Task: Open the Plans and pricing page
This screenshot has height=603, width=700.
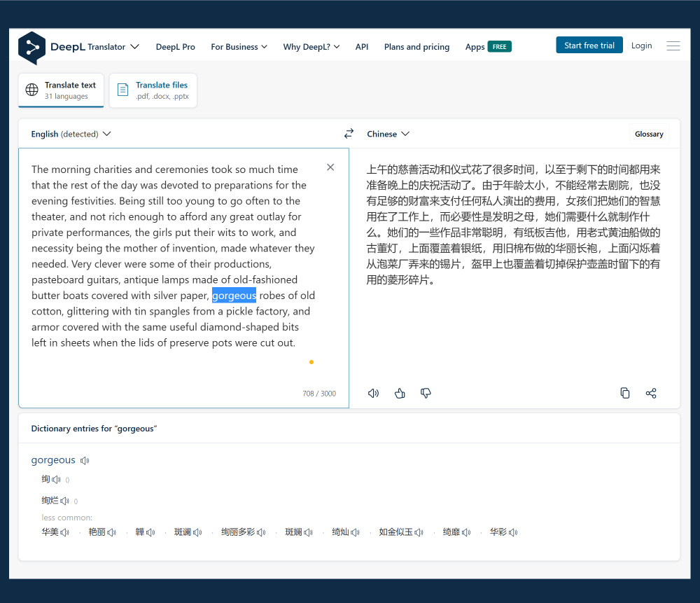Action: (416, 46)
